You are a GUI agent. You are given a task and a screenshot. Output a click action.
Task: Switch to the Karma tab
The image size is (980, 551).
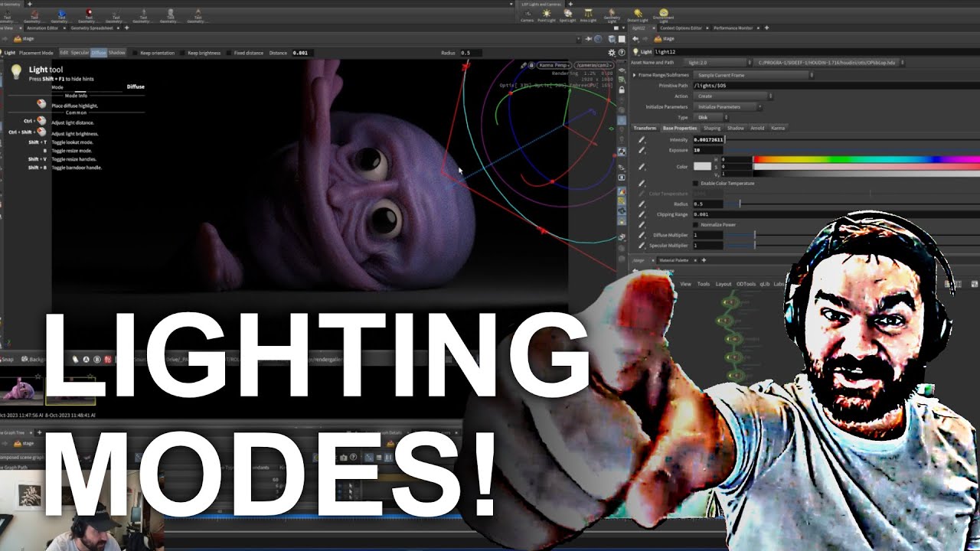tap(778, 128)
